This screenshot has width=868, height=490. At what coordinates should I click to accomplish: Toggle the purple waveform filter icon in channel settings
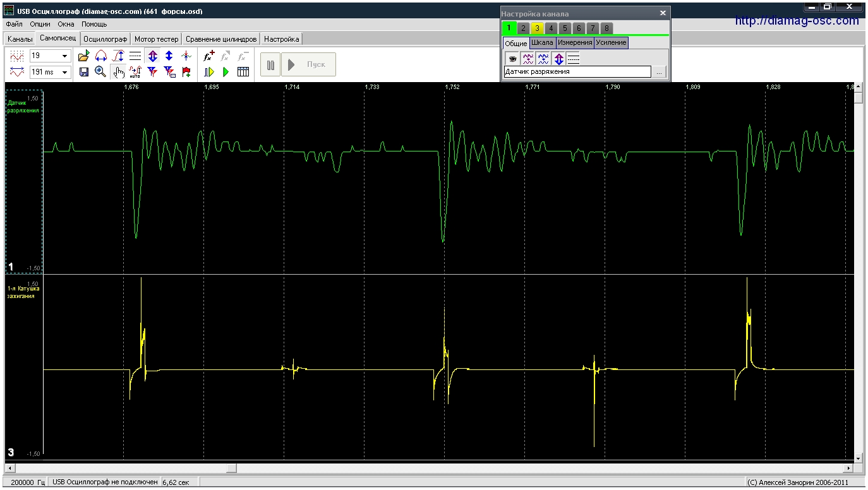[527, 59]
